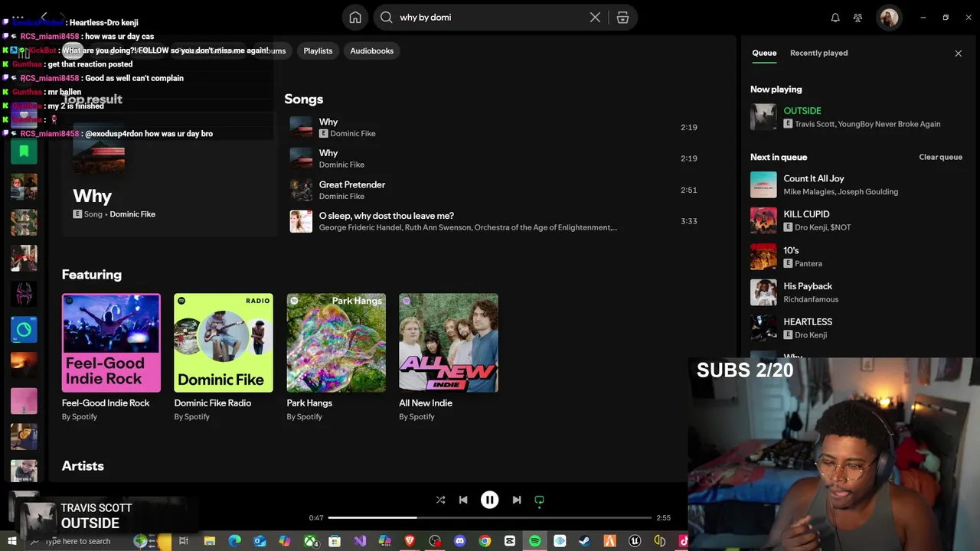Clear the queue

(940, 157)
